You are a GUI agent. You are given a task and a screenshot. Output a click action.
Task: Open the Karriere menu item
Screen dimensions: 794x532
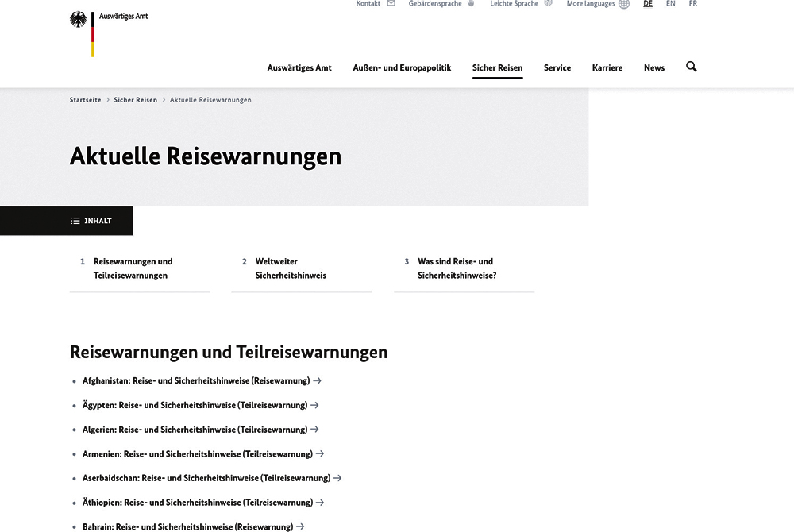click(607, 68)
